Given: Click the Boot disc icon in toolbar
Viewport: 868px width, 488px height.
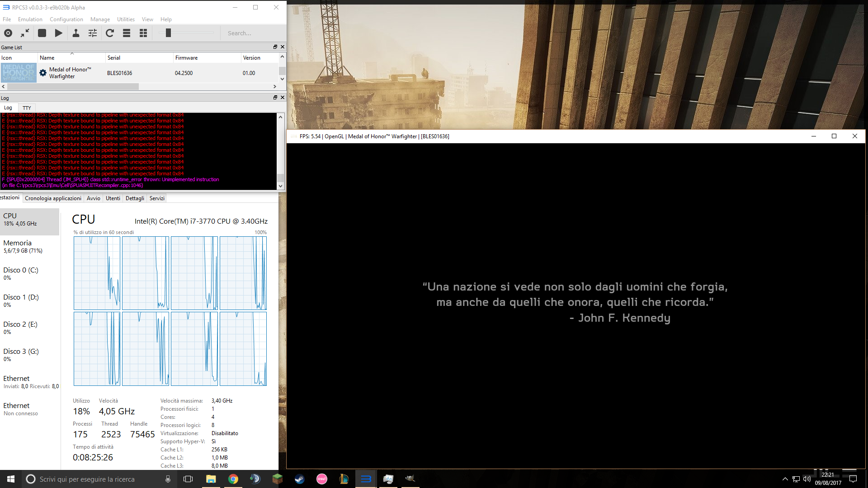Looking at the screenshot, I should coord(8,33).
